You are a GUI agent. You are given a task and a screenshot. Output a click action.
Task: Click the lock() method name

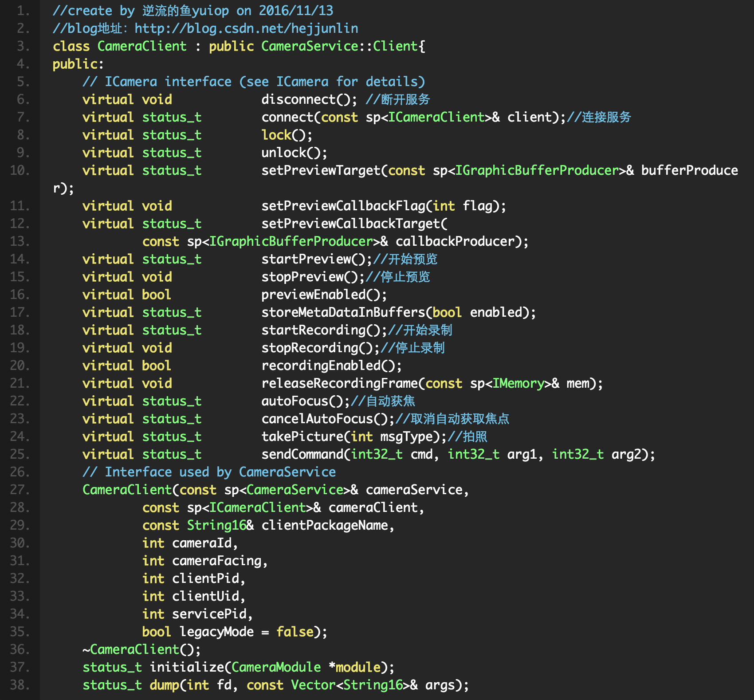(x=276, y=135)
